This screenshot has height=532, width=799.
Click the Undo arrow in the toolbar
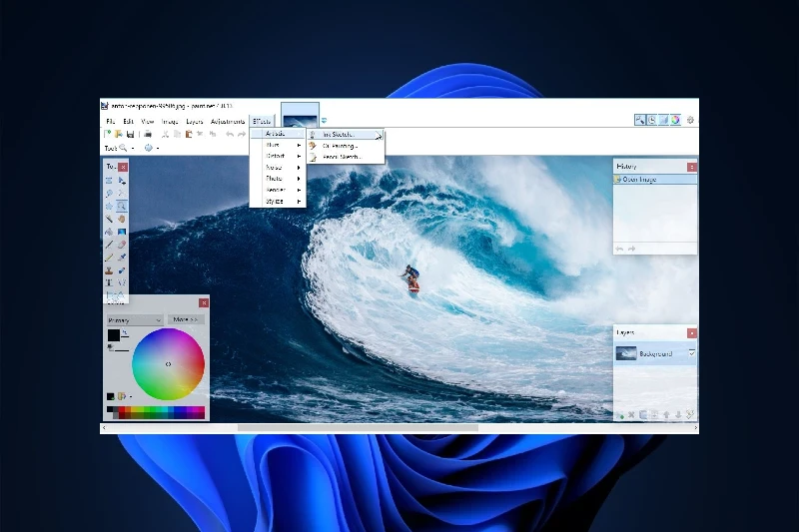[x=230, y=134]
